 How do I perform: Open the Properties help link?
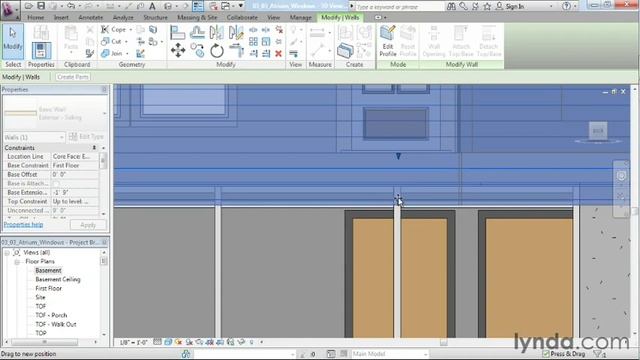23,224
